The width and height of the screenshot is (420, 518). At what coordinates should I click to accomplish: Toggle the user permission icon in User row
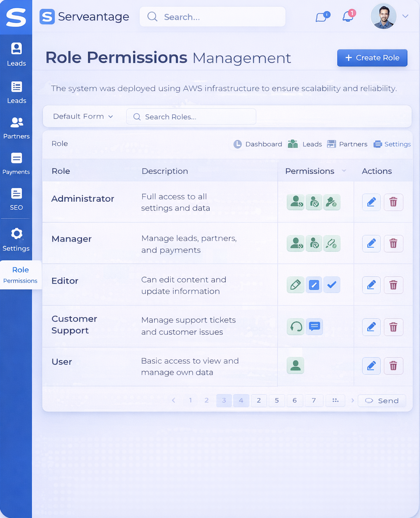(295, 365)
